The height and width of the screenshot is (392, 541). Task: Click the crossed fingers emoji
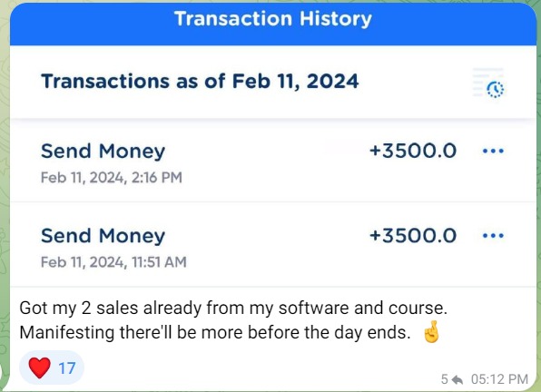(431, 332)
